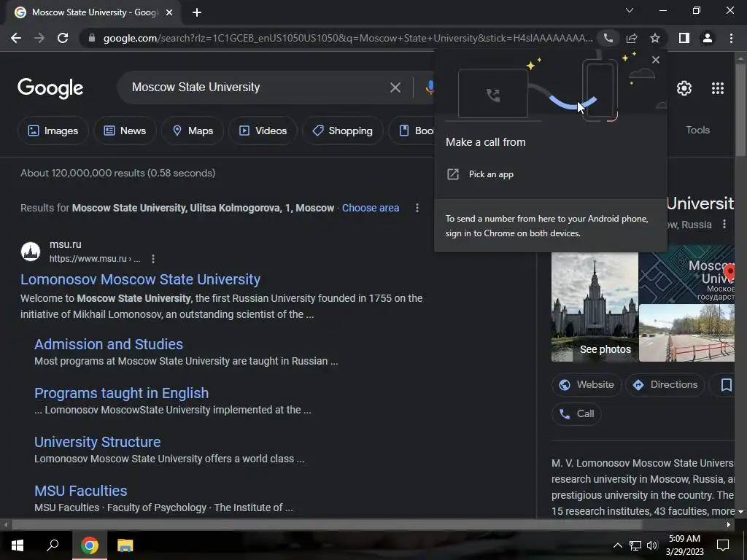Close the Make a call popup
Image resolution: width=747 pixels, height=560 pixels.
point(656,60)
